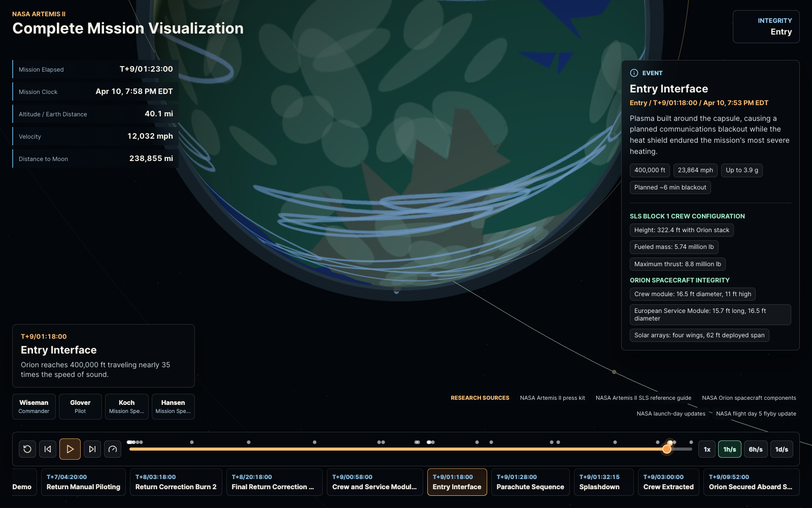Open the NASA Artemis II press kit source
This screenshot has width=812, height=508.
click(552, 398)
